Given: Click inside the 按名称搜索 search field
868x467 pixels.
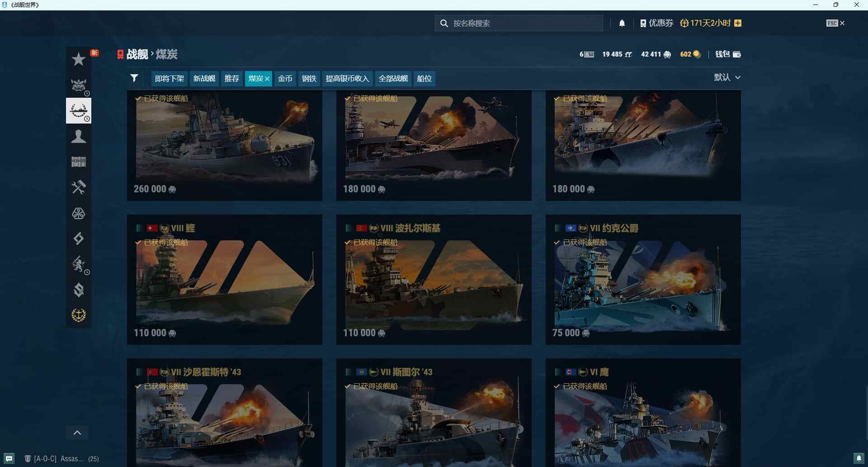Looking at the screenshot, I should [x=519, y=23].
